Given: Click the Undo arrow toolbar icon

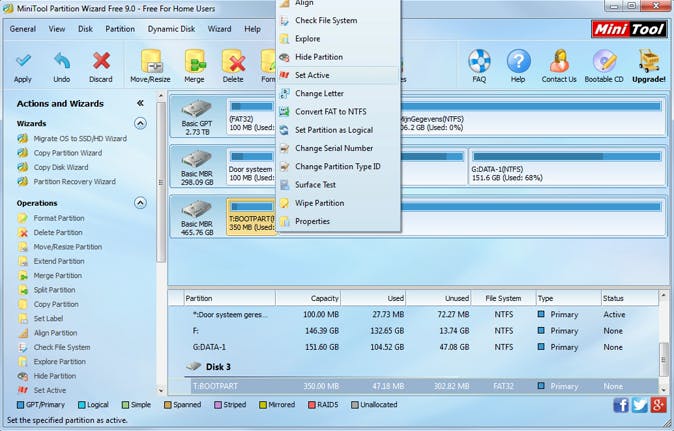Looking at the screenshot, I should (62, 61).
